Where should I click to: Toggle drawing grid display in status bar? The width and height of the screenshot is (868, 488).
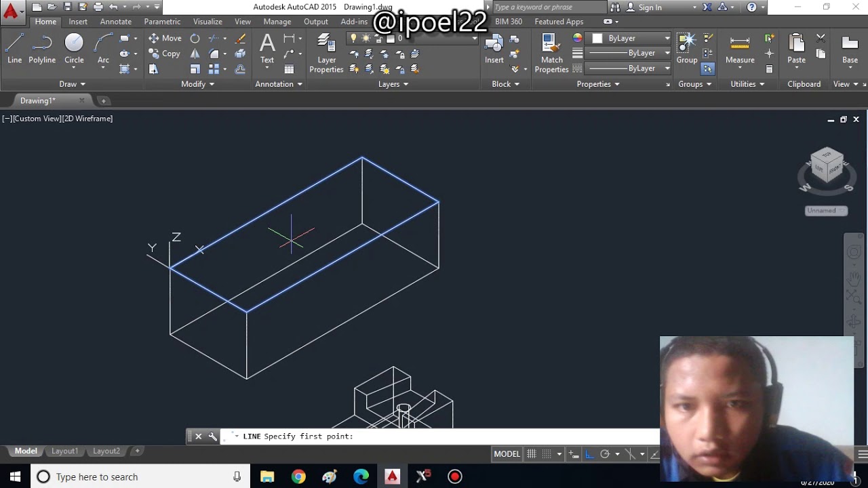coord(532,454)
